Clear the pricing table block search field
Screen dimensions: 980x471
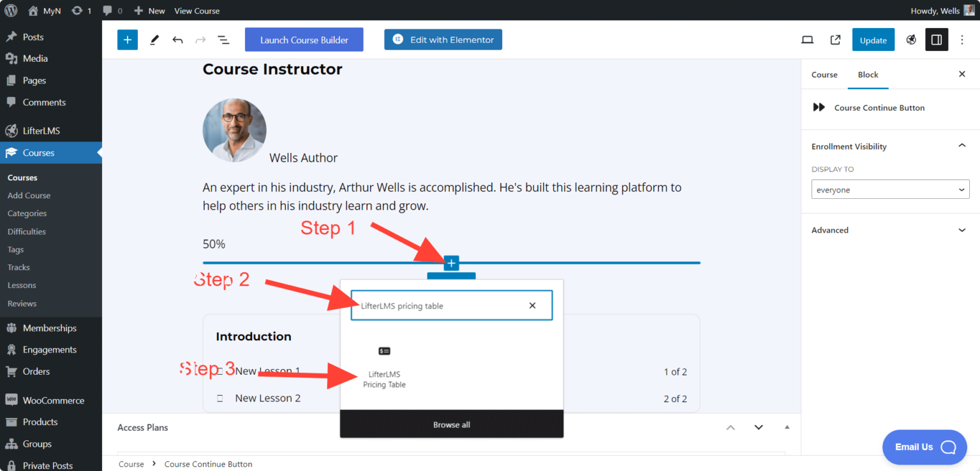click(x=533, y=305)
